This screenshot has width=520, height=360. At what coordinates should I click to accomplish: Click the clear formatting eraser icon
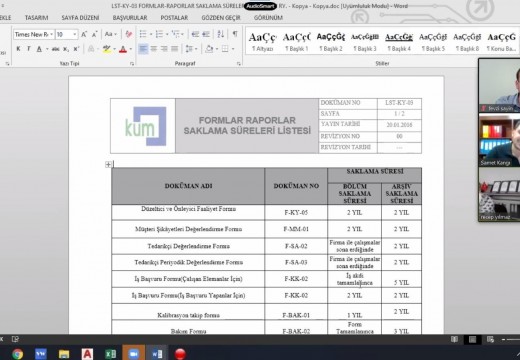pos(128,34)
